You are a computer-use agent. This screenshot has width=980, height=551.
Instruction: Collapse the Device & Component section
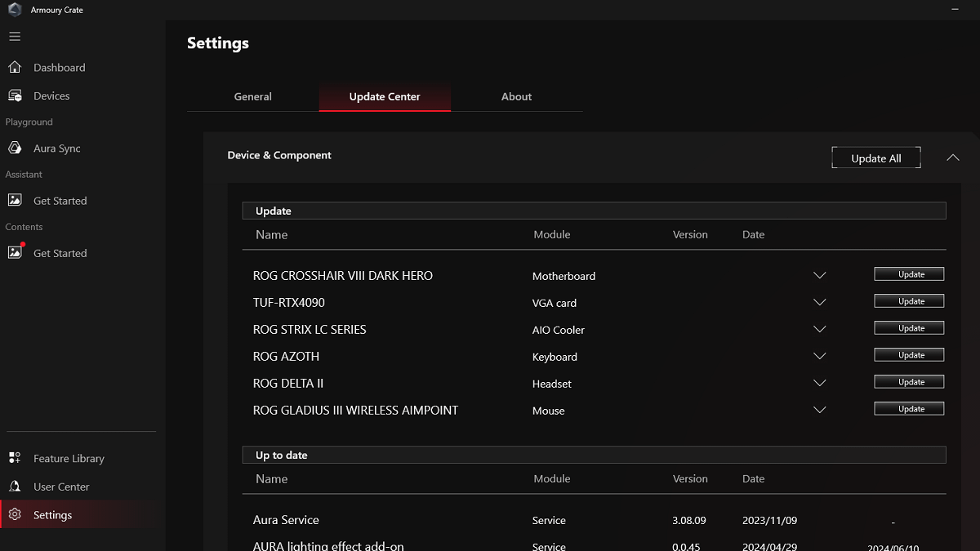(953, 158)
